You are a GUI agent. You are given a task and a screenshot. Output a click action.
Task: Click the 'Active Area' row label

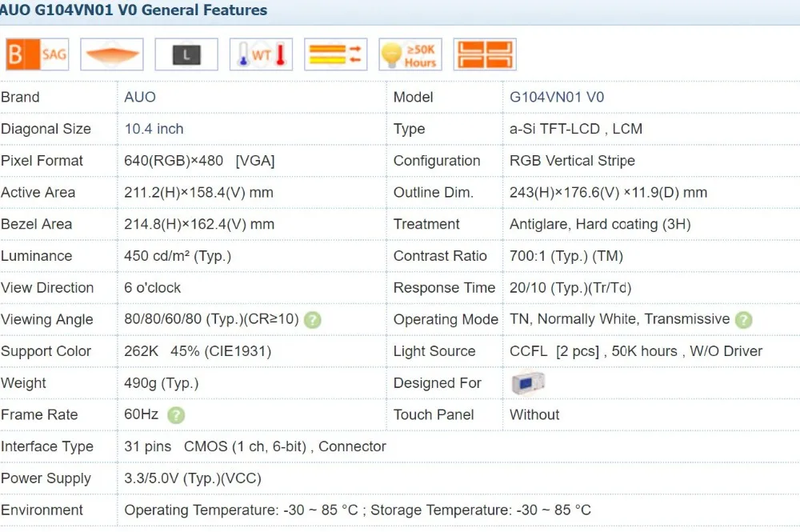click(38, 192)
